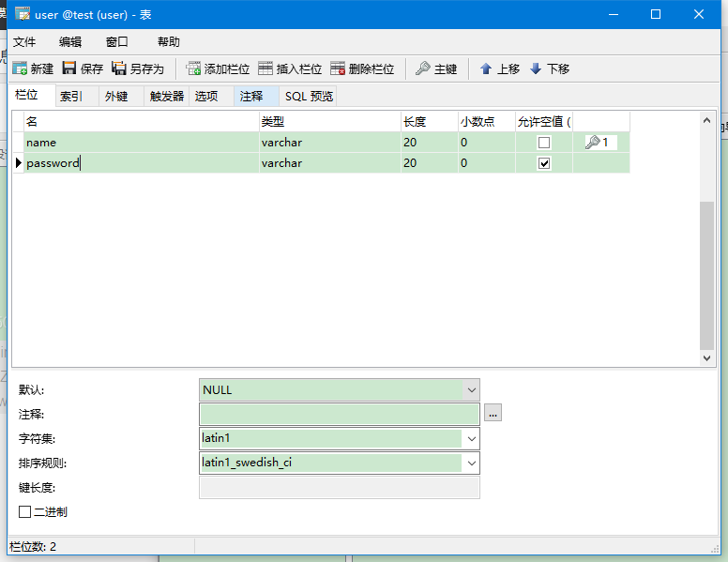
Task: Click the 'password' field name cell
Action: pyautogui.click(x=142, y=163)
